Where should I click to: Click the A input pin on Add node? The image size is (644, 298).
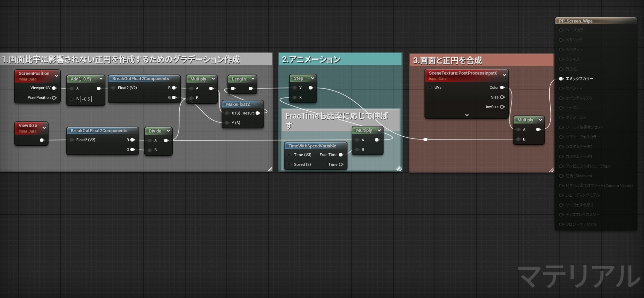click(72, 88)
